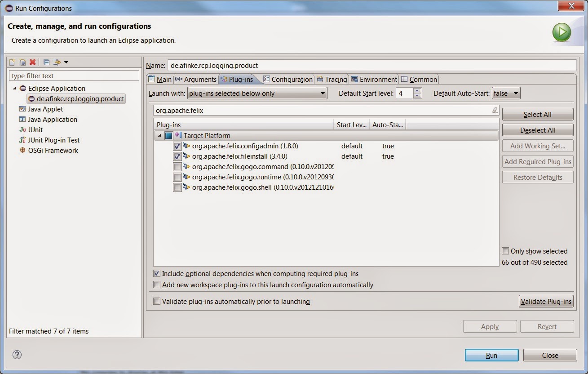Uncheck org.apache.felix.fileinstall plug-in
Image resolution: width=588 pixels, height=374 pixels.
(x=177, y=156)
